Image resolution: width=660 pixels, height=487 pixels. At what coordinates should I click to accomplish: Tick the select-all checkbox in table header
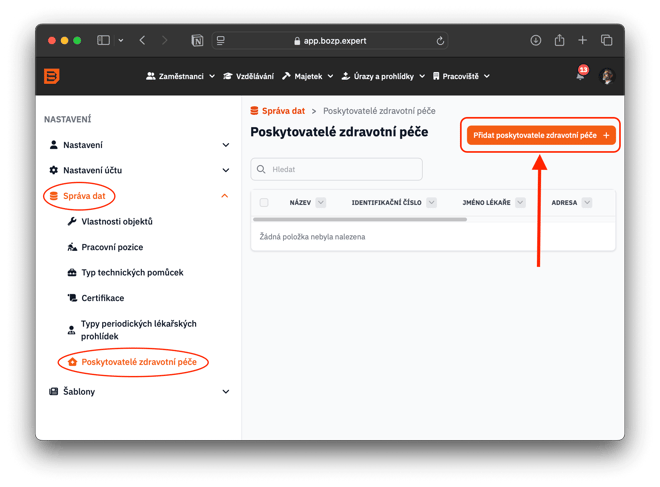coord(264,202)
